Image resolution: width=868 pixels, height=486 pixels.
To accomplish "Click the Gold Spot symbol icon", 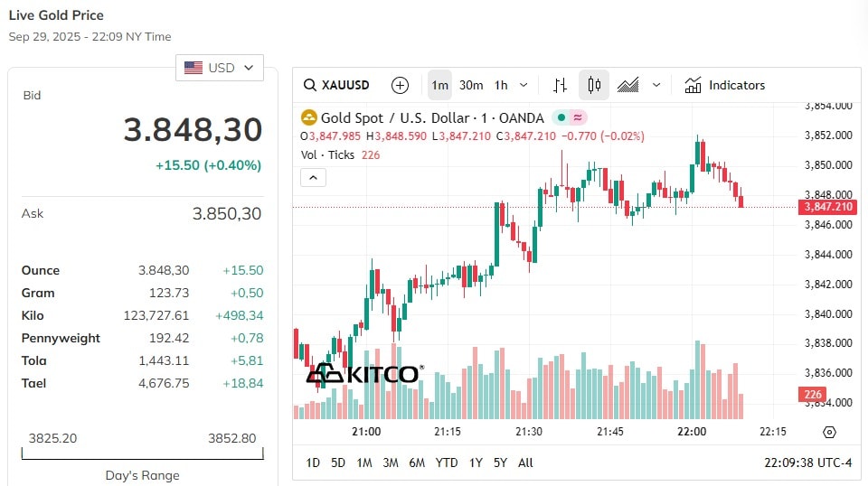I will click(x=308, y=117).
